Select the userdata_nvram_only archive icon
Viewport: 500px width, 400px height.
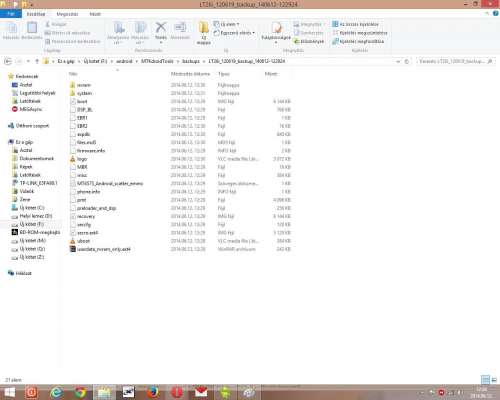(73, 249)
